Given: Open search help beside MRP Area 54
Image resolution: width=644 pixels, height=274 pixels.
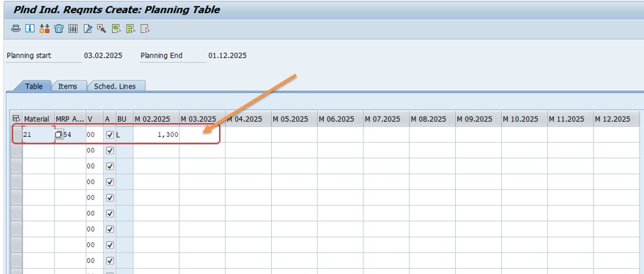Looking at the screenshot, I should (59, 134).
